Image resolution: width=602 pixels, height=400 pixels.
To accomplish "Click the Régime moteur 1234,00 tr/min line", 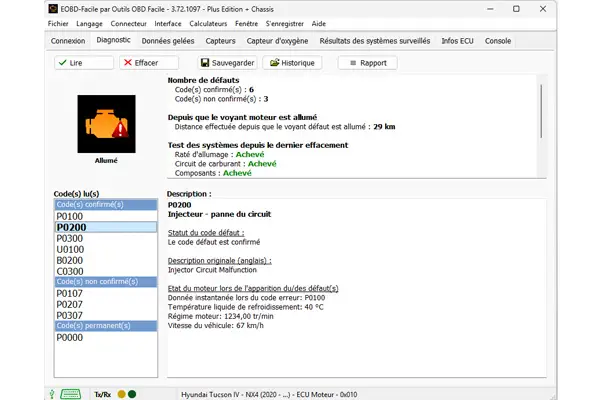I will pos(221,316).
